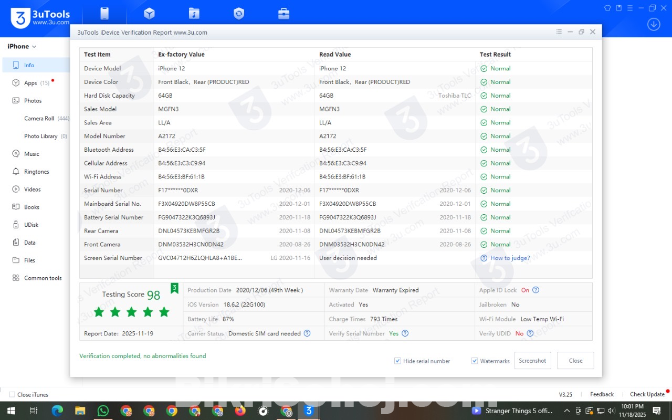Toggle the Hide serial number checkbox

397,360
